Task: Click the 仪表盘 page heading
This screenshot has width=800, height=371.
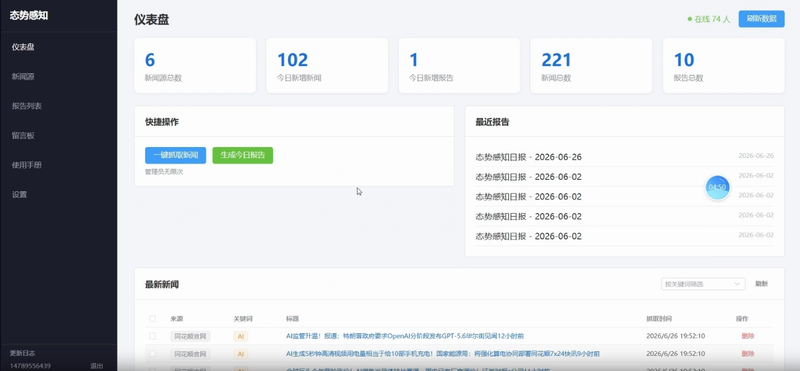Action: pyautogui.click(x=152, y=20)
